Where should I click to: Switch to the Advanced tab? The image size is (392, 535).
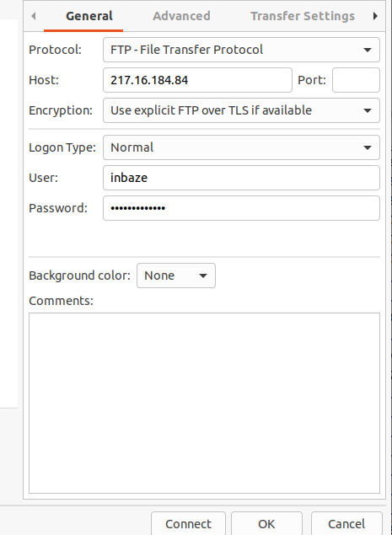(x=181, y=16)
